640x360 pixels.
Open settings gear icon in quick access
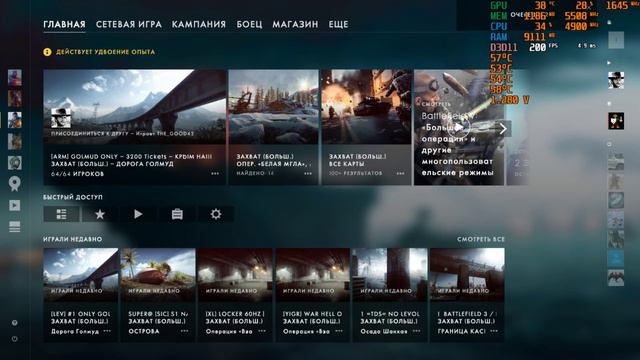pyautogui.click(x=216, y=214)
